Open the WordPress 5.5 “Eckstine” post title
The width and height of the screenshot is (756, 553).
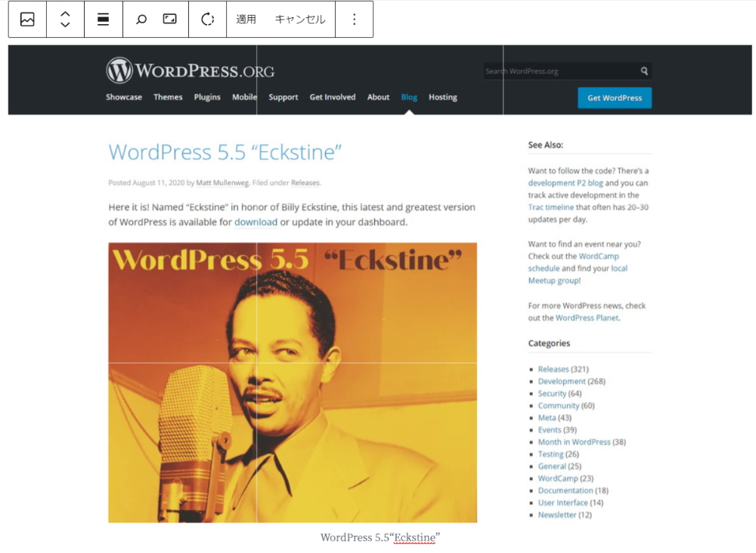pos(225,152)
